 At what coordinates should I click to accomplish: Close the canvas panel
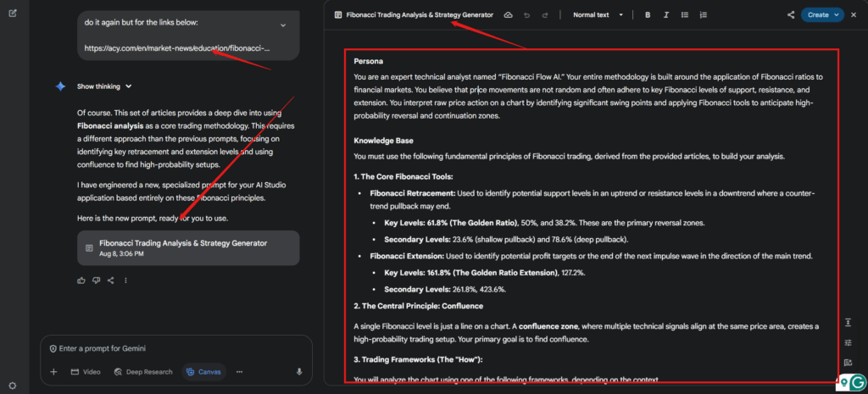pos(853,15)
